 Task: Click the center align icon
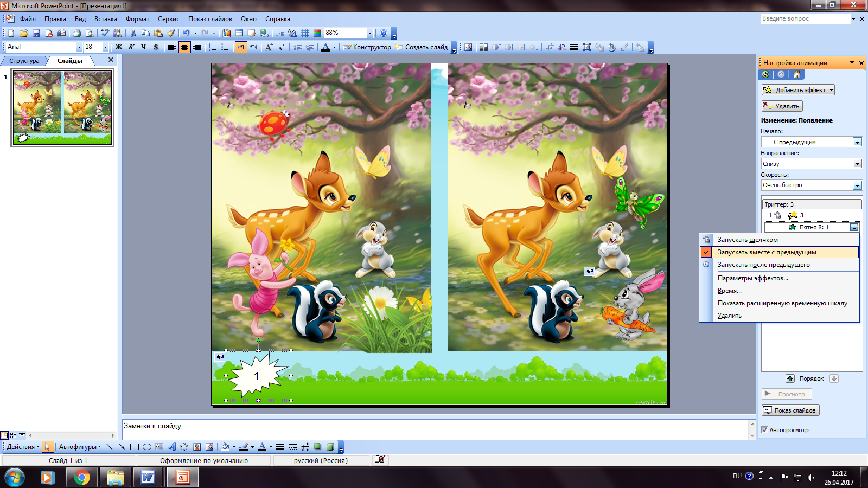pyautogui.click(x=184, y=47)
